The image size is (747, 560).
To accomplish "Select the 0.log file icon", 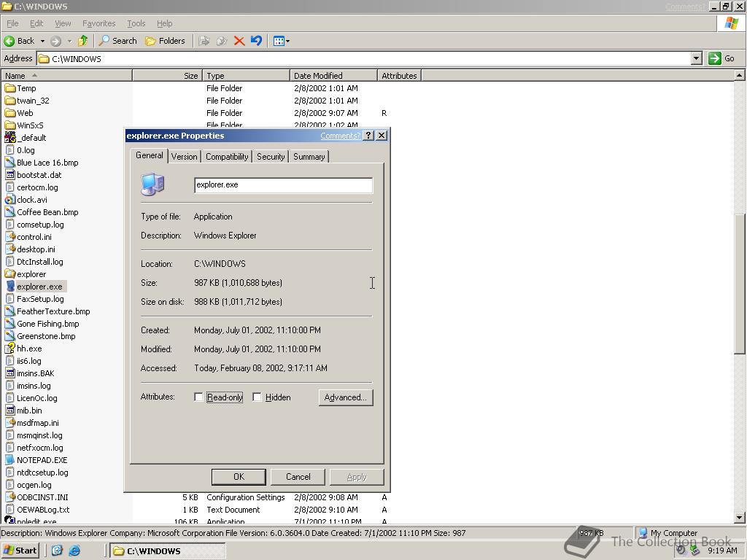I will pyautogui.click(x=10, y=150).
